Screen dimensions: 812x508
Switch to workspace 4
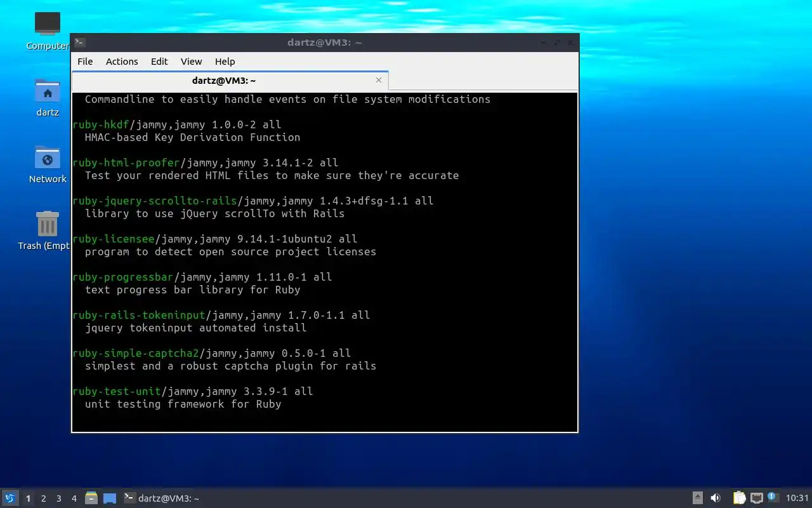point(74,498)
